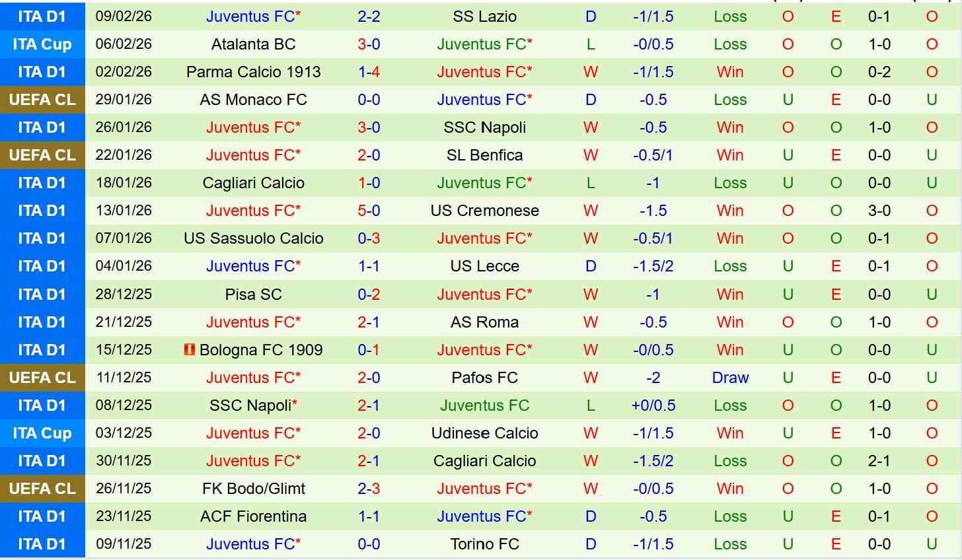Open the Udinese Calcio team link
The width and height of the screenshot is (962, 560).
tap(484, 433)
